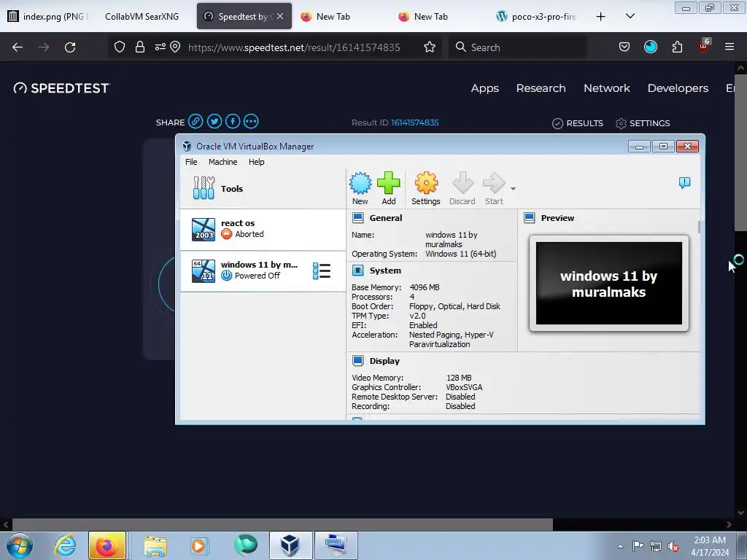The height and width of the screenshot is (560, 747).
Task: Click the Speedtest logo
Action: [x=61, y=88]
